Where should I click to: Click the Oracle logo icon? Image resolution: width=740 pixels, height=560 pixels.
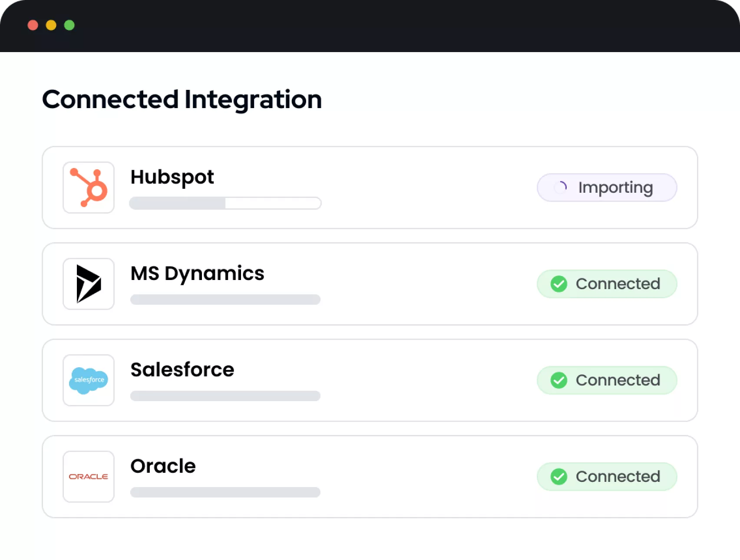pos(89,477)
